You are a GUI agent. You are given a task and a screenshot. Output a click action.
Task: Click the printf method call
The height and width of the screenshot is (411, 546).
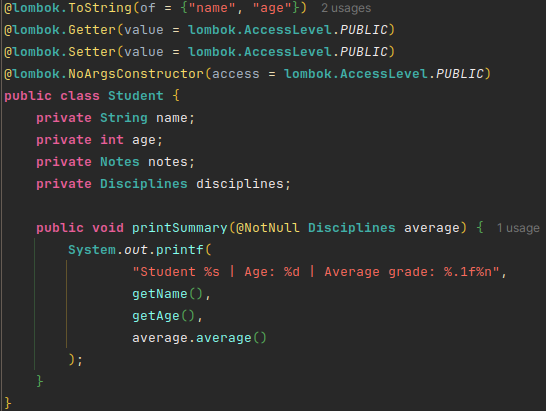point(180,250)
